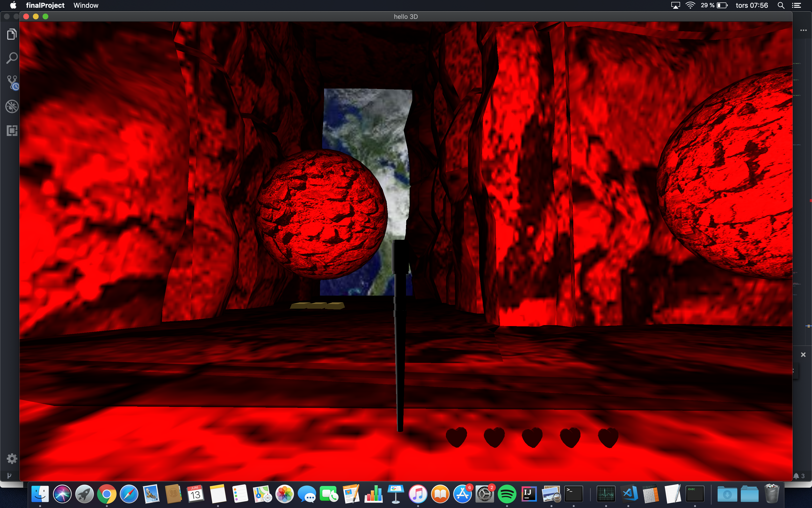The height and width of the screenshot is (508, 812).
Task: Open VS Code Source Control branch icon
Action: point(12,82)
